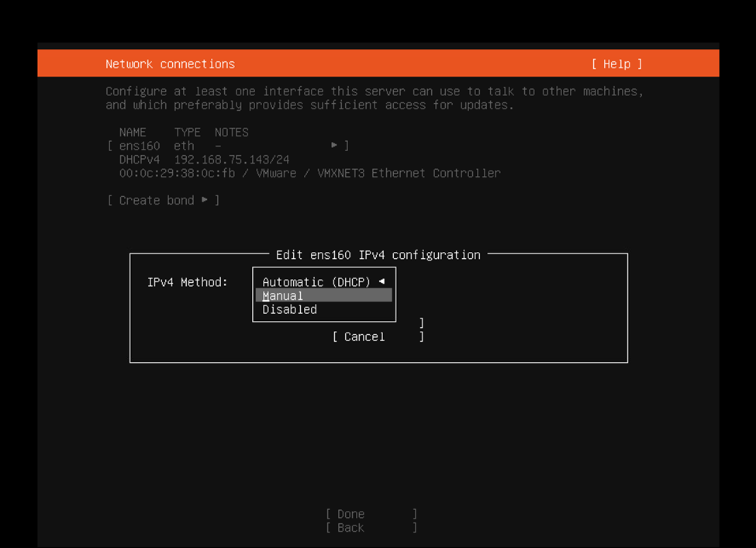Screen dimensions: 756x548
Task: Click the arrow icon next to Create bond
Action: [205, 199]
